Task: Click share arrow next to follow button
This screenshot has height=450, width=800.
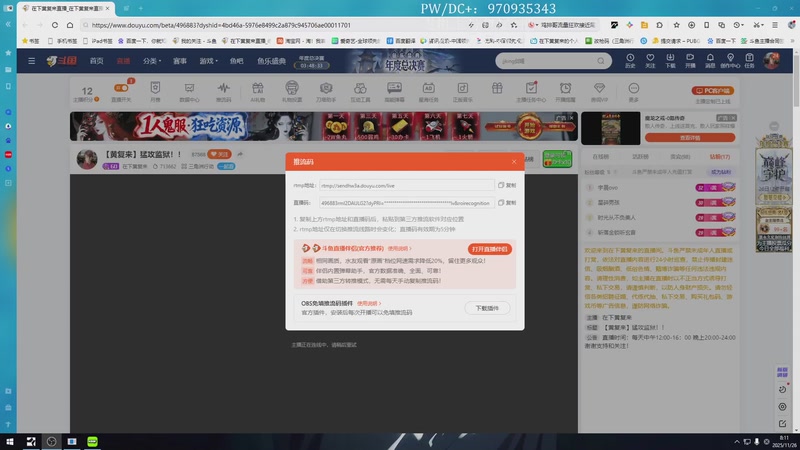Action: 240,154
